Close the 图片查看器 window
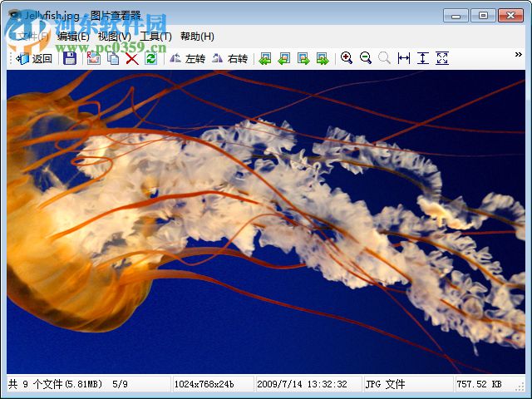 click(510, 16)
